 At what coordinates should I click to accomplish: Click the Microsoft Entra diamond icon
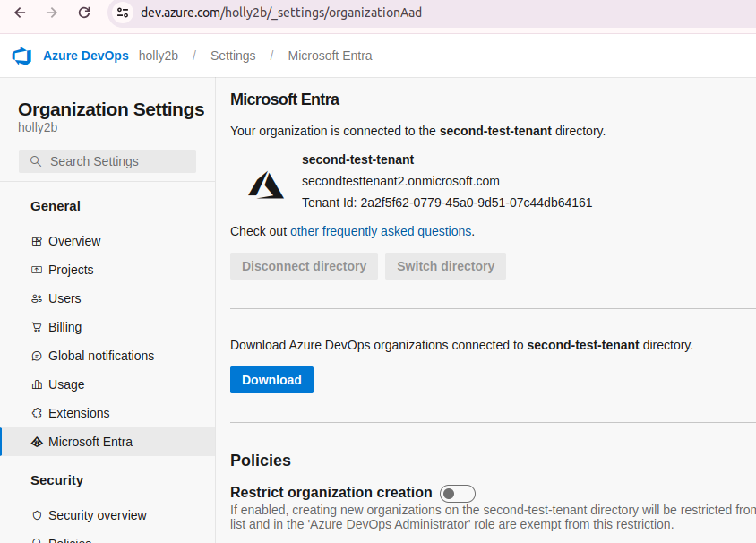tap(37, 442)
